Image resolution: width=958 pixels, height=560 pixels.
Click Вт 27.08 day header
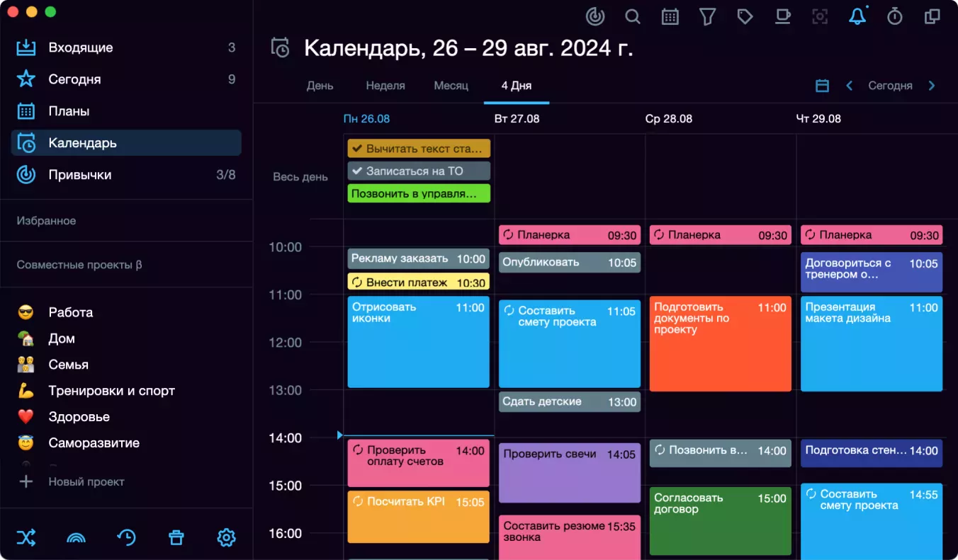point(517,118)
